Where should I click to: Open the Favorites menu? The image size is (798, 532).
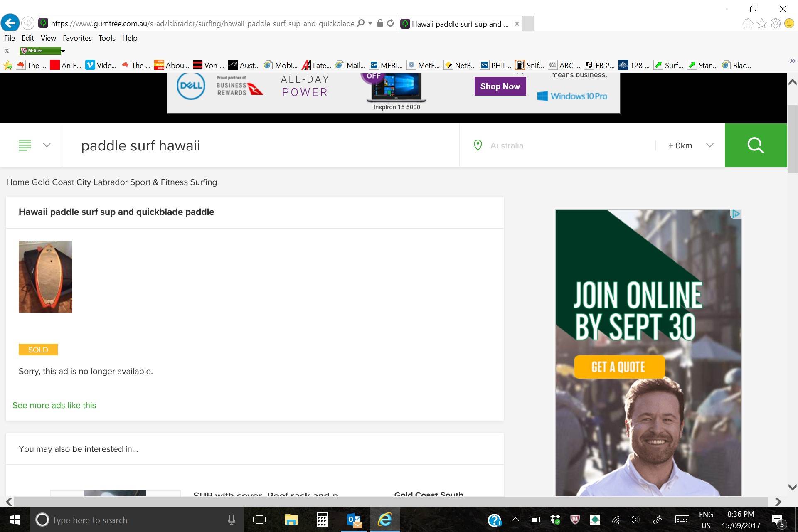tap(77, 38)
